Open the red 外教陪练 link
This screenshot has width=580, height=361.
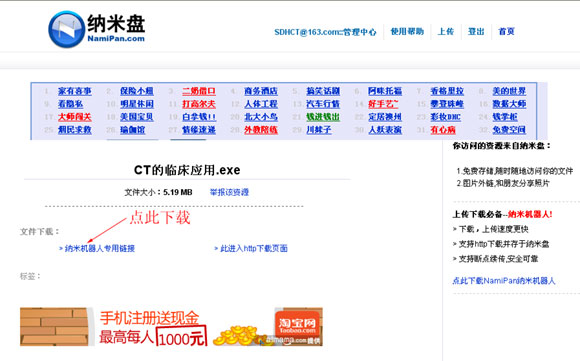pos(261,130)
